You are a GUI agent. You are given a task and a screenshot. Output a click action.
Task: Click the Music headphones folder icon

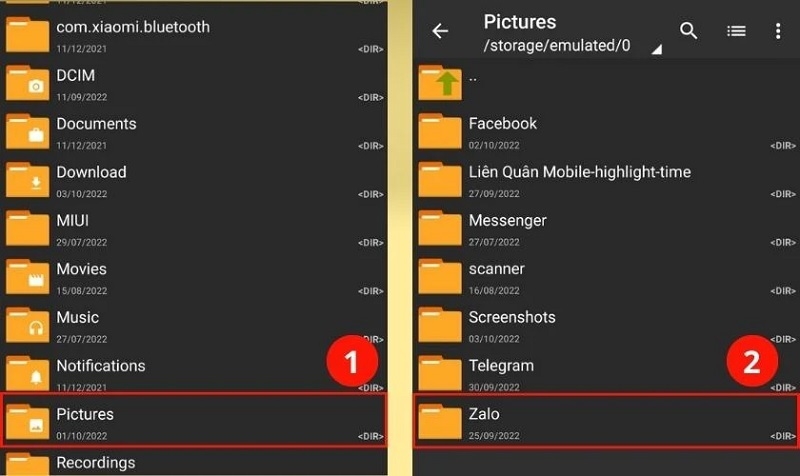28,326
